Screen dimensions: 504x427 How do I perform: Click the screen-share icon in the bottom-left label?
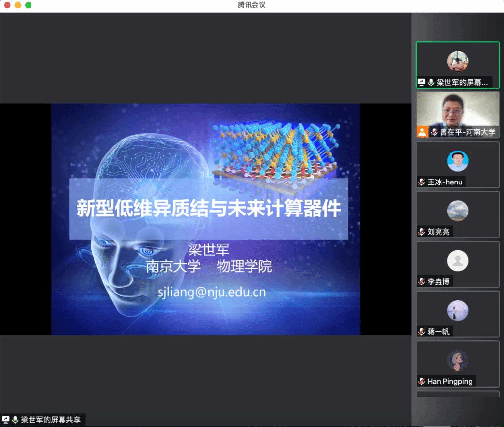6,420
